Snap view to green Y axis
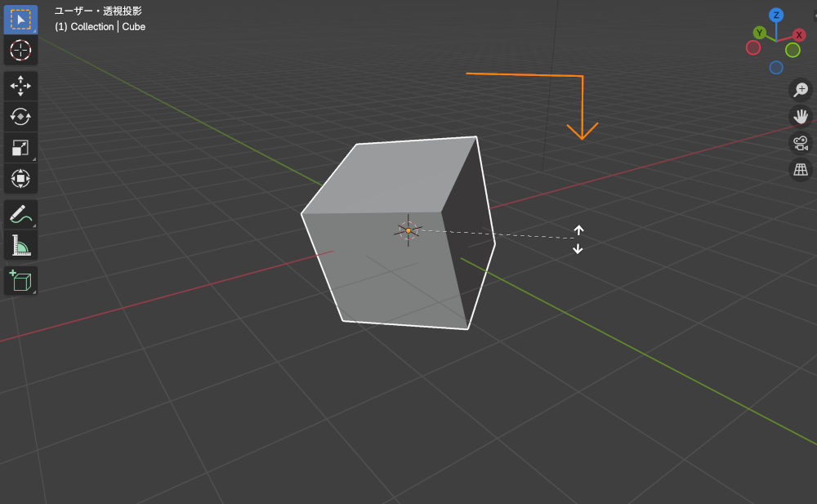The width and height of the screenshot is (817, 504). click(x=760, y=33)
